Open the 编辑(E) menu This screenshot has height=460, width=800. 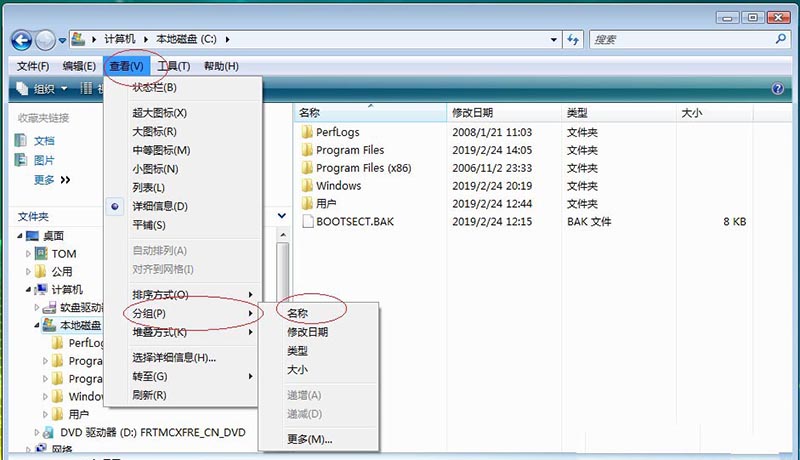79,66
